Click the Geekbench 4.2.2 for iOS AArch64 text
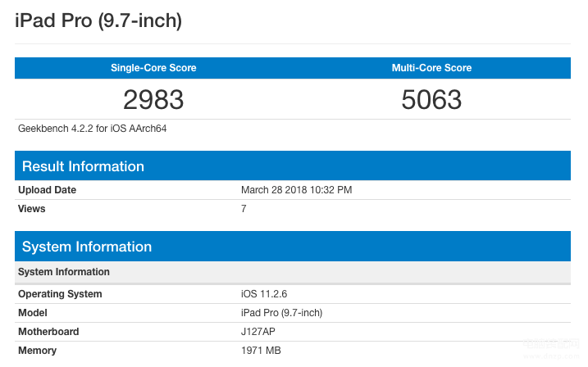 (92, 129)
